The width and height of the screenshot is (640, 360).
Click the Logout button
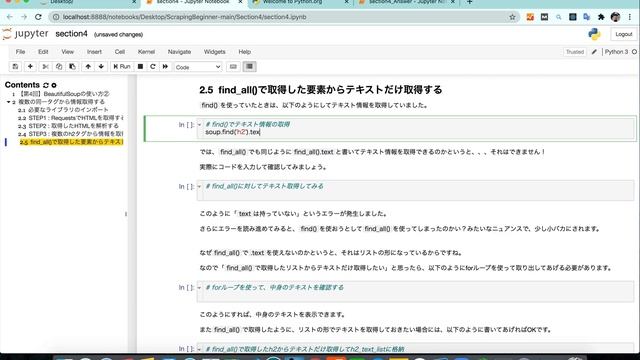click(x=623, y=34)
